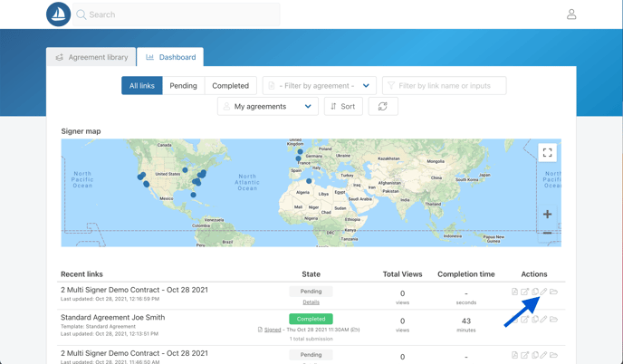Viewport: 623px width, 364px height.
Task: Click the refresh links icon button
Action: coord(383,107)
